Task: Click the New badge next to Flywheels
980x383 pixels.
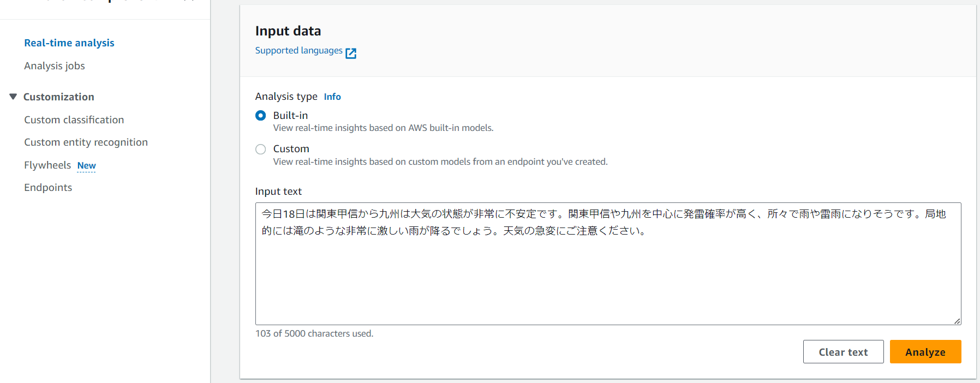Action: 86,166
